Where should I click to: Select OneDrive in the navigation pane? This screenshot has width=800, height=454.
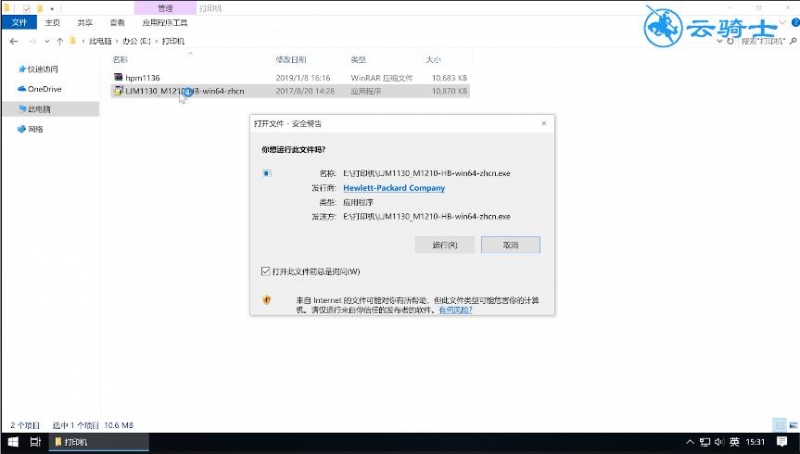pos(39,89)
